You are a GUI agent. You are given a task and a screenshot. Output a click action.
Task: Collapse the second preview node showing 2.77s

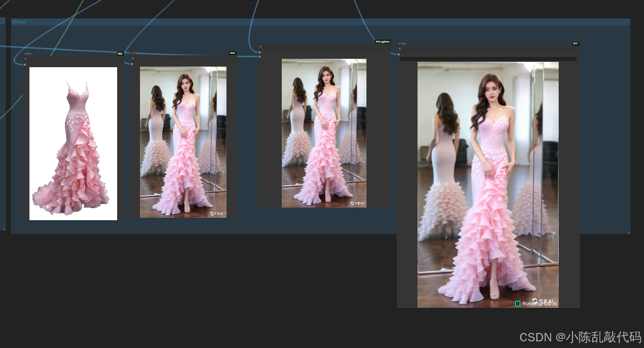pos(133,58)
